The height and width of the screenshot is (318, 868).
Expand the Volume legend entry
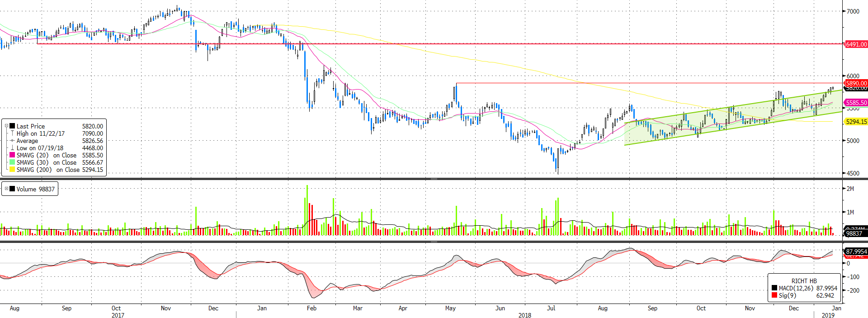[x=7, y=189]
